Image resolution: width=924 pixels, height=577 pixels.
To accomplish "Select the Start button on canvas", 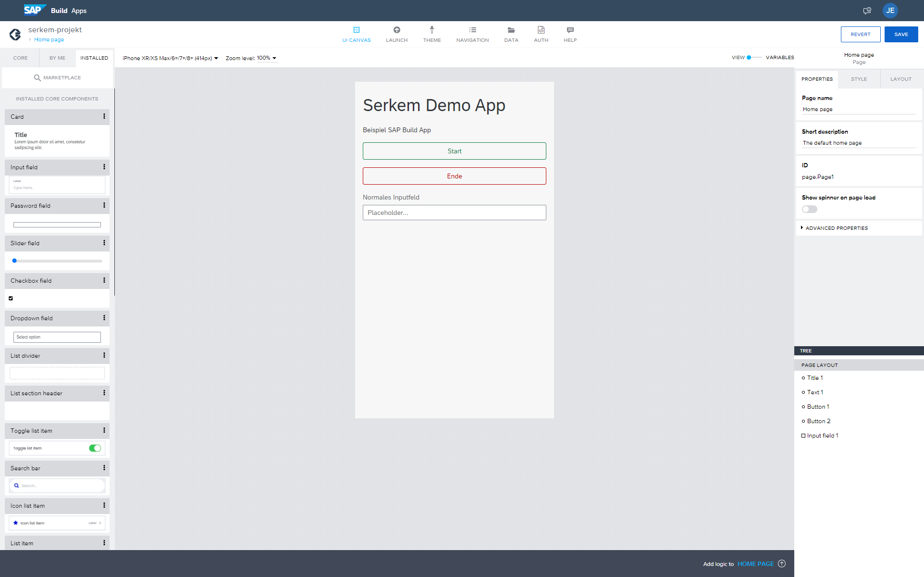I will pos(454,151).
